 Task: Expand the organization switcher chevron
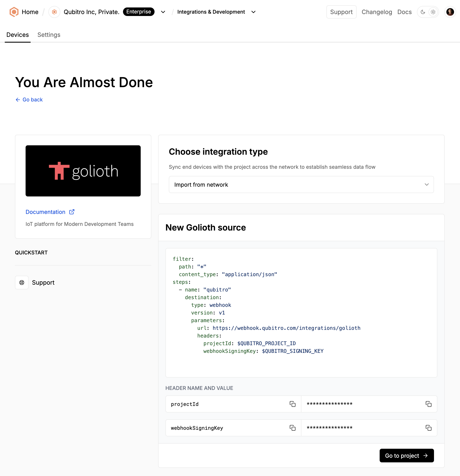point(163,12)
